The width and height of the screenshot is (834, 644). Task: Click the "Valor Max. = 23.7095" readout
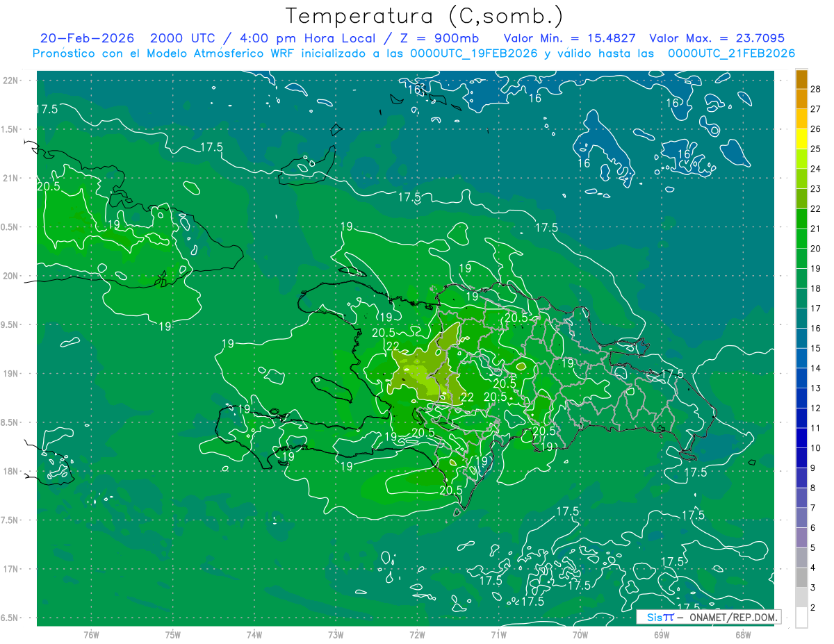[x=717, y=38]
